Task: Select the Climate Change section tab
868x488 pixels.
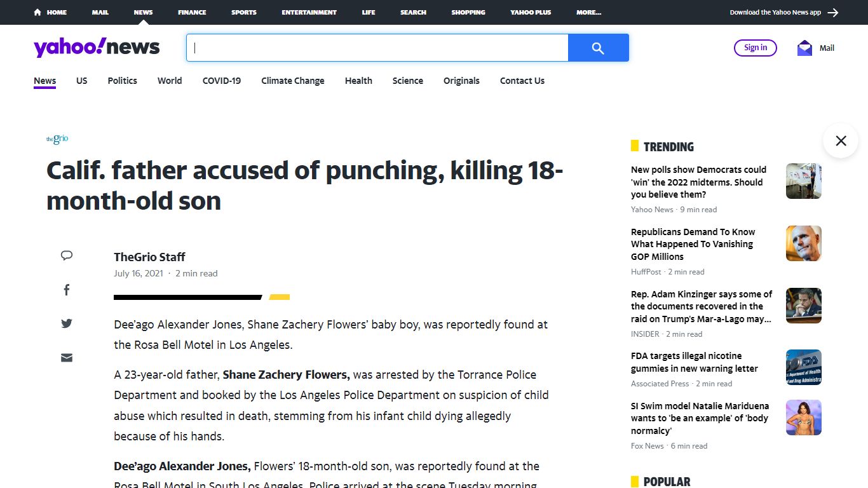Action: coord(293,81)
